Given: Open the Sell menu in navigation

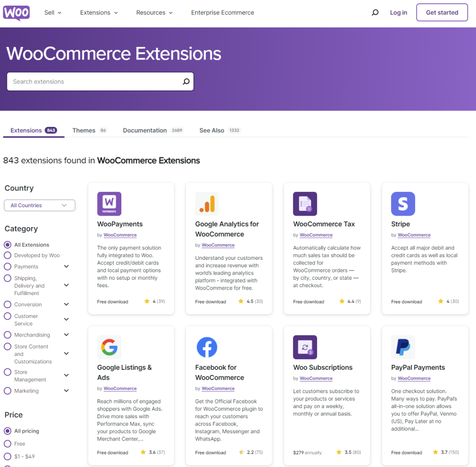Looking at the screenshot, I should [53, 13].
